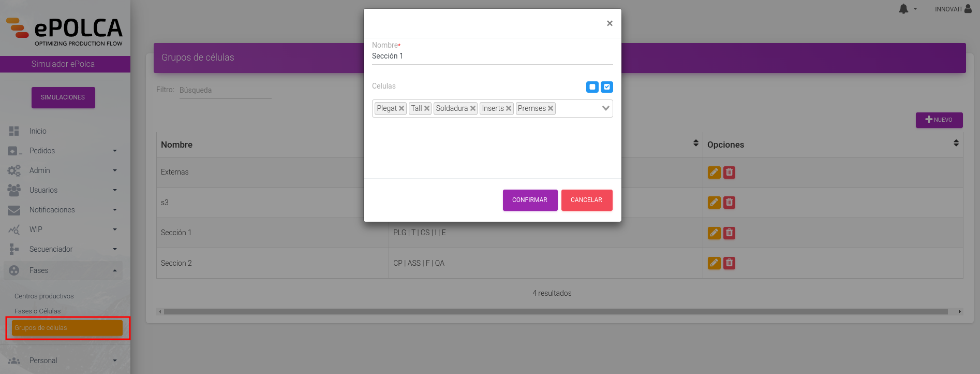Edit the Seccion 2 group pencil icon
This screenshot has height=374, width=980.
714,263
